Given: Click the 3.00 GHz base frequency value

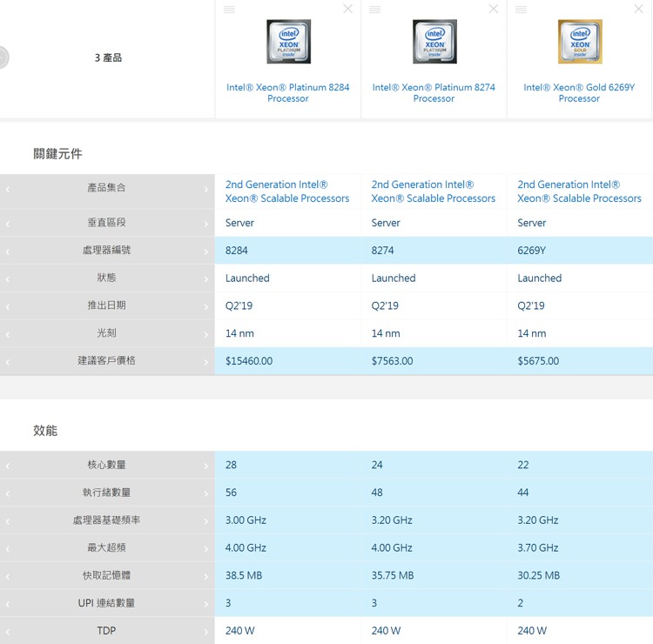Looking at the screenshot, I should (x=246, y=520).
